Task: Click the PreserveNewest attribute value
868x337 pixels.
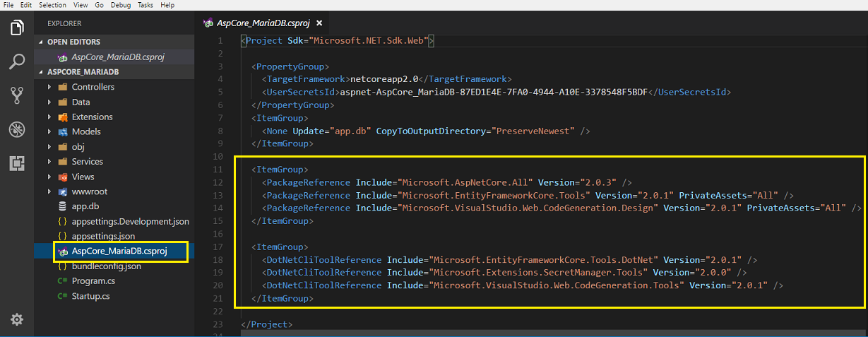Action: pos(534,131)
